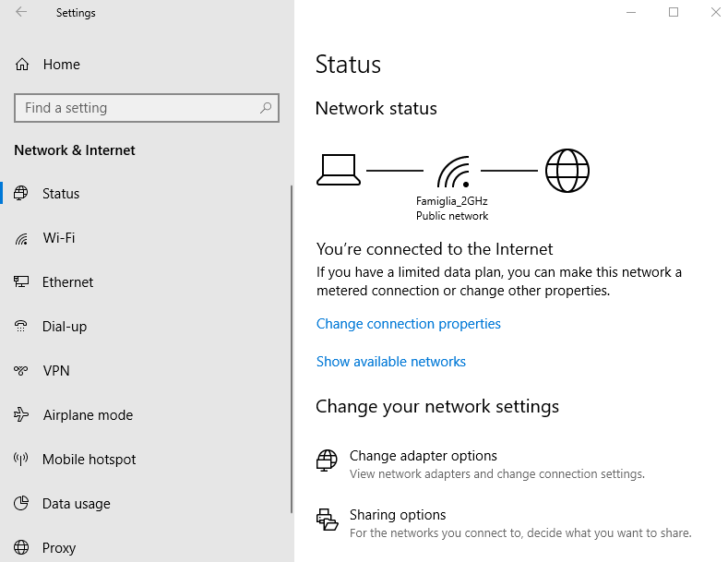Minimize the Settings window
The height and width of the screenshot is (562, 728).
(631, 12)
